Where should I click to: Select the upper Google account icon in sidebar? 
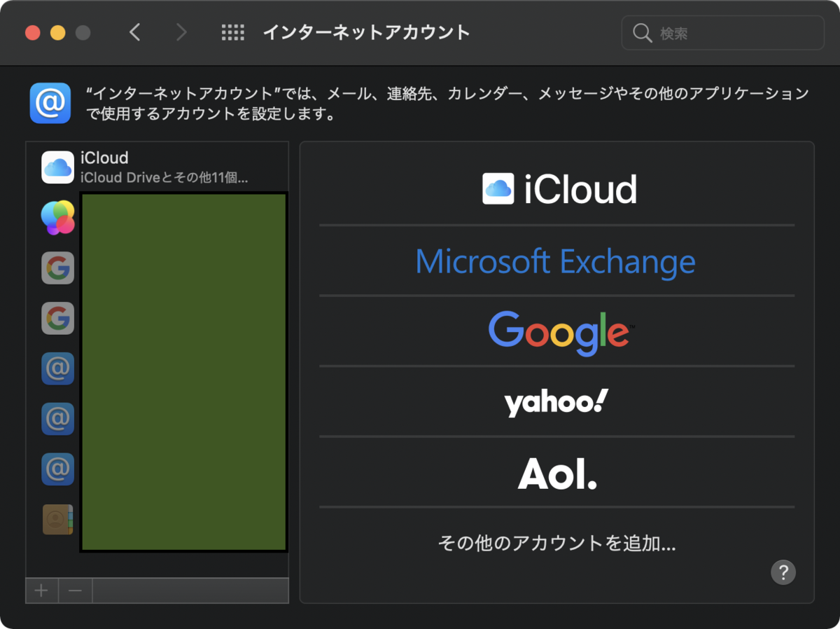(58, 268)
